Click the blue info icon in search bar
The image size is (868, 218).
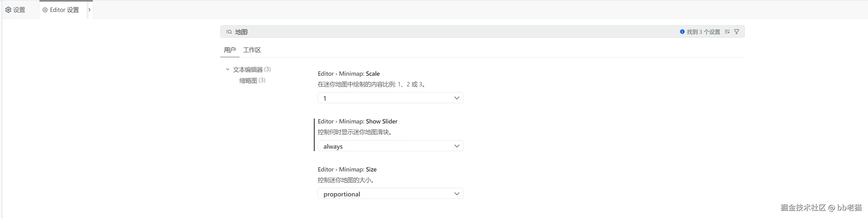[x=682, y=32]
